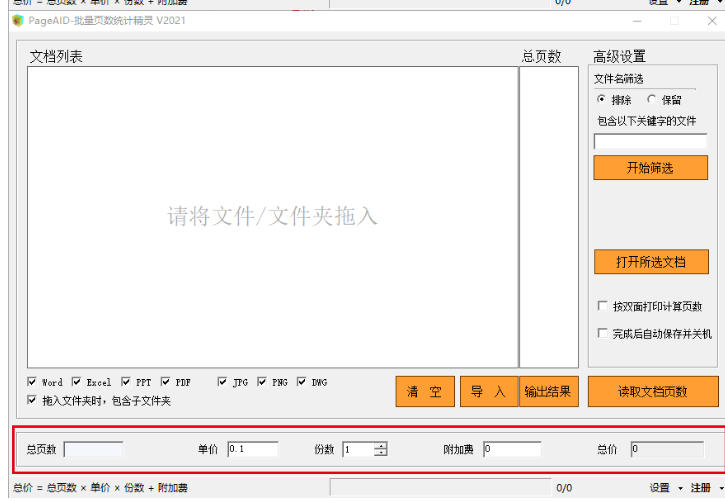Screen dimensions: 725x501
Task: Click the 总页数 column list
Action: (549, 217)
